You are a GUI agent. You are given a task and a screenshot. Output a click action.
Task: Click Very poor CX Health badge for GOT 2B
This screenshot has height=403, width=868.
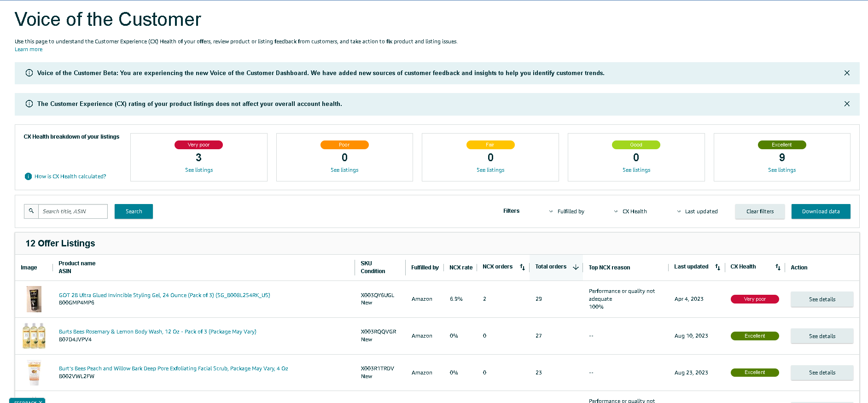[x=755, y=299]
